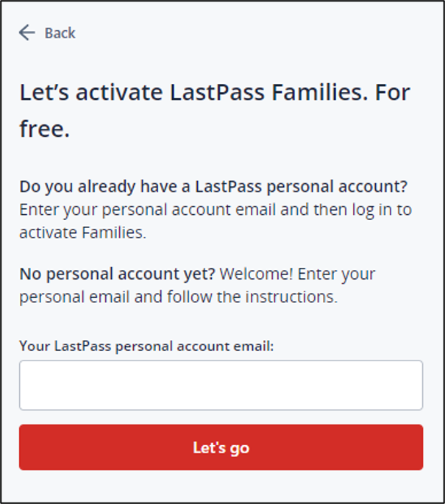This screenshot has width=445, height=504.
Task: Click the back arrow icon
Action: (27, 32)
